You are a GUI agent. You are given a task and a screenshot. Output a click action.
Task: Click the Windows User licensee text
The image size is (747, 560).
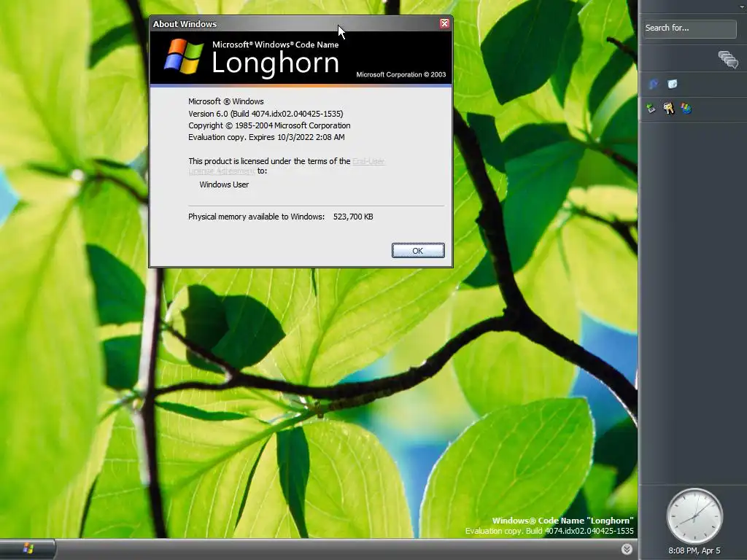tap(224, 184)
